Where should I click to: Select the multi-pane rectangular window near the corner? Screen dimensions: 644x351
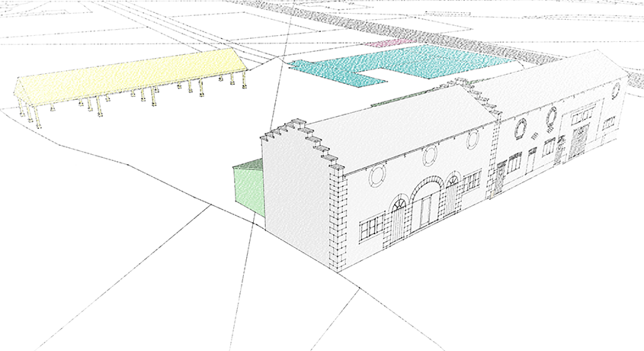click(x=371, y=228)
